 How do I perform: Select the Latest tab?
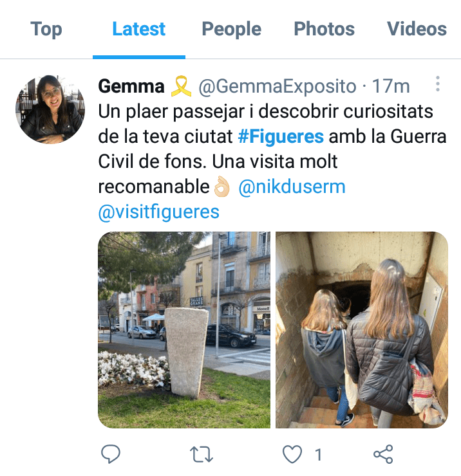coord(139,29)
